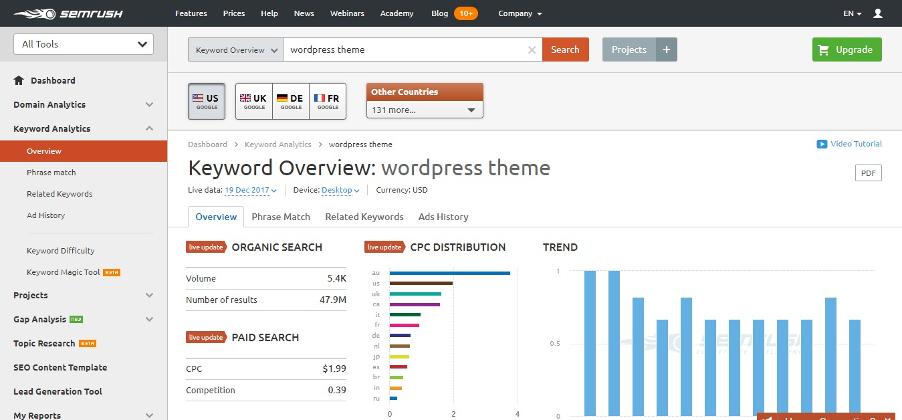The height and width of the screenshot is (420, 902).
Task: Click the Dashboard home icon
Action: (19, 81)
